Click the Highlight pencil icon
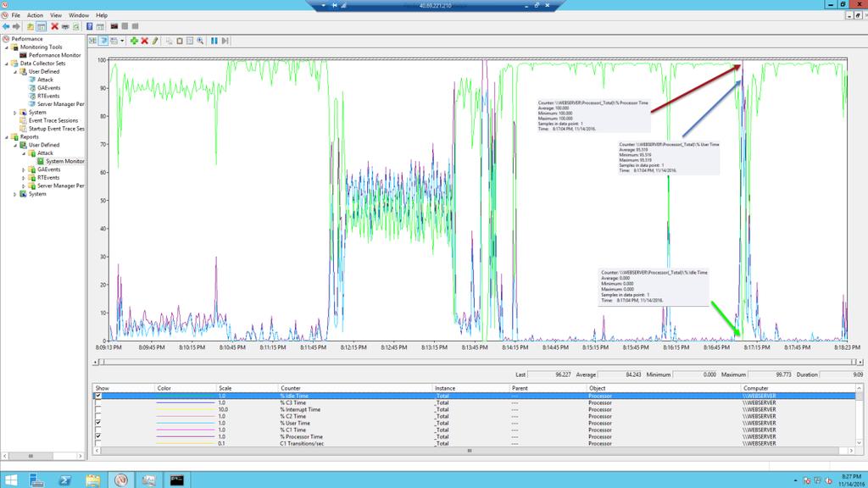The height and width of the screenshot is (488, 868). point(155,41)
